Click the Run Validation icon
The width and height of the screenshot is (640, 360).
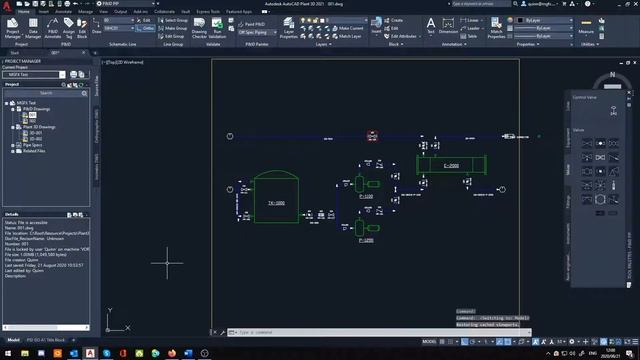[x=217, y=27]
